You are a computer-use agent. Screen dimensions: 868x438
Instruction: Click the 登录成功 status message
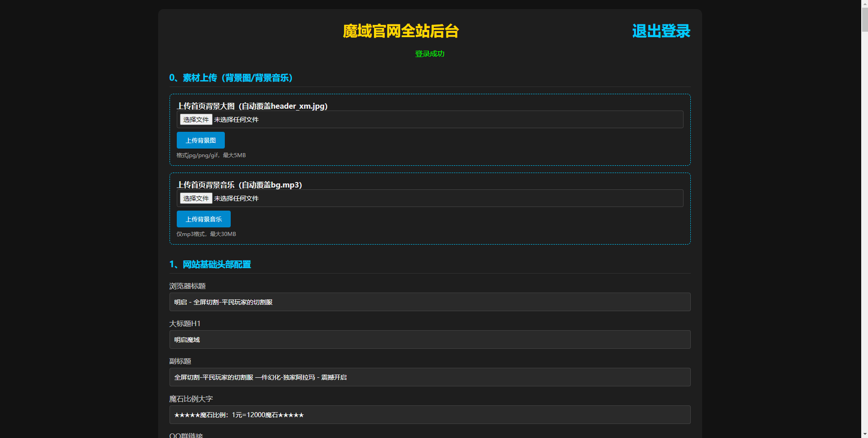click(x=430, y=53)
